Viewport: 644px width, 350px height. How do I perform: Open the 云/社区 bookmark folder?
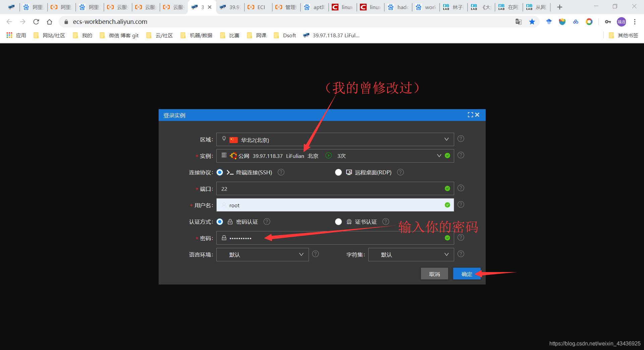click(x=160, y=35)
